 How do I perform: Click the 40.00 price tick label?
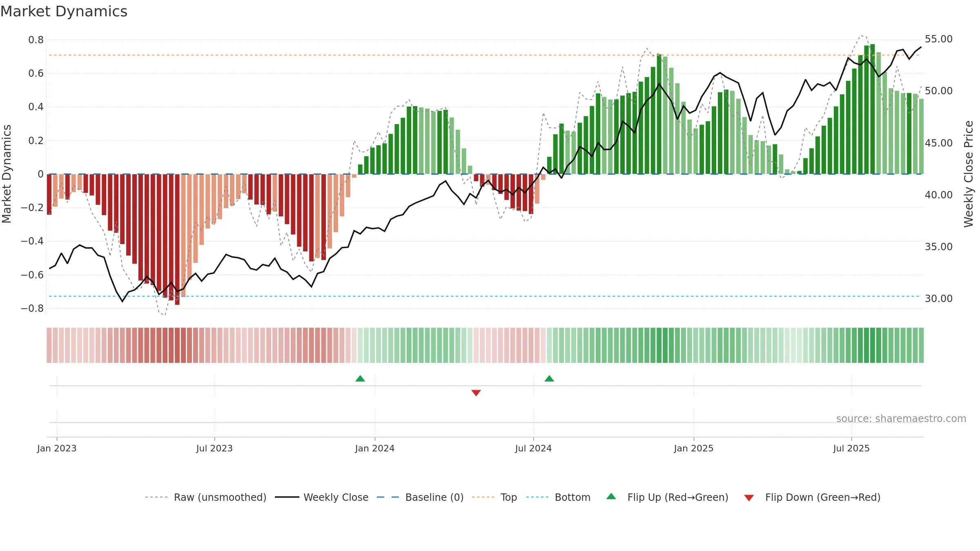[939, 195]
